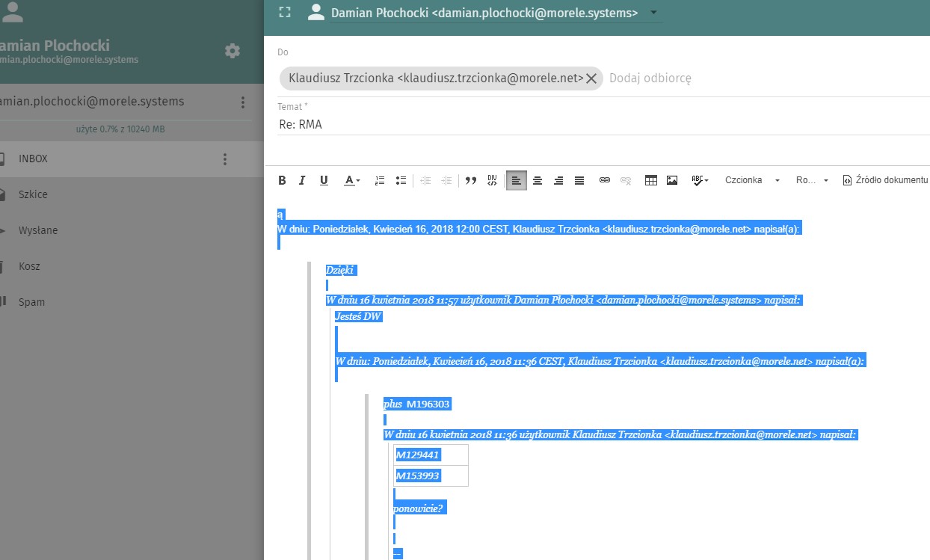Click Źródło dokumentu button
Image resolution: width=930 pixels, height=560 pixels.
tap(885, 180)
